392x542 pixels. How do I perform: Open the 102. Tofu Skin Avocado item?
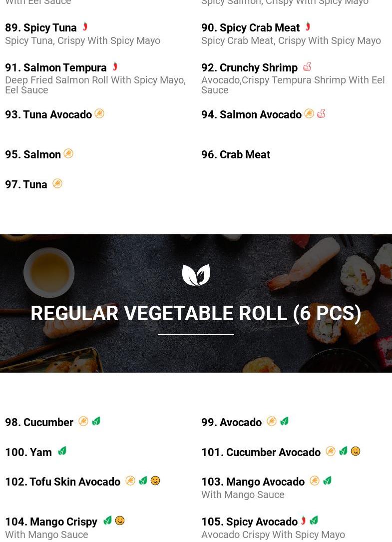click(62, 482)
